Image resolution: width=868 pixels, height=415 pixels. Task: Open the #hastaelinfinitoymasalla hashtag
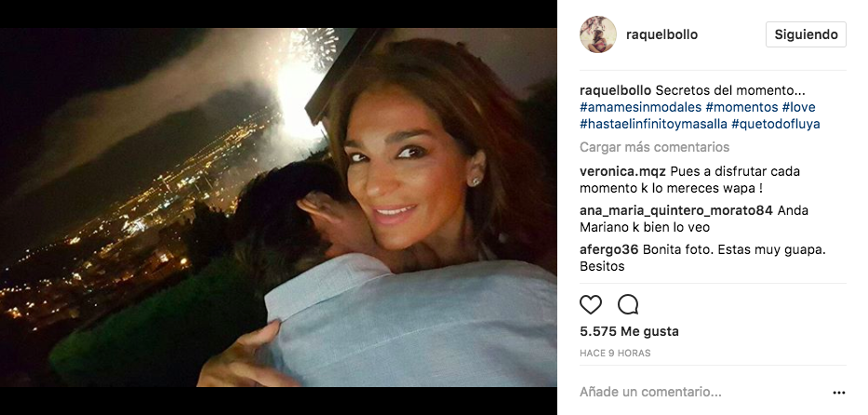(x=653, y=124)
